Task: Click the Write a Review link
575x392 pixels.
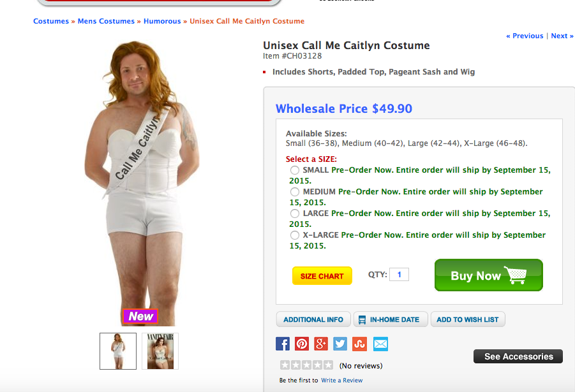Action: coord(341,381)
